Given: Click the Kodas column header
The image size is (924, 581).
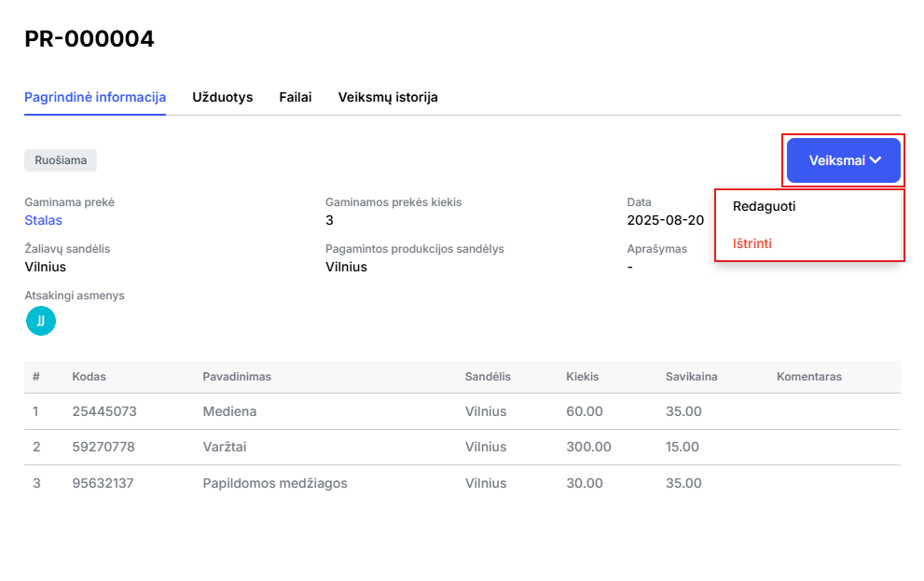Looking at the screenshot, I should tap(89, 377).
